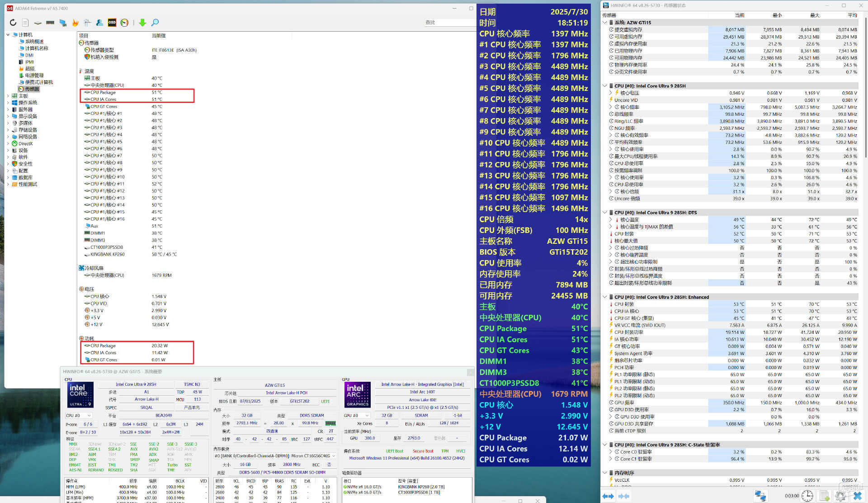Click the Intel ARC Graphics logo
Image resolution: width=868 pixels, height=503 pixels.
click(358, 395)
